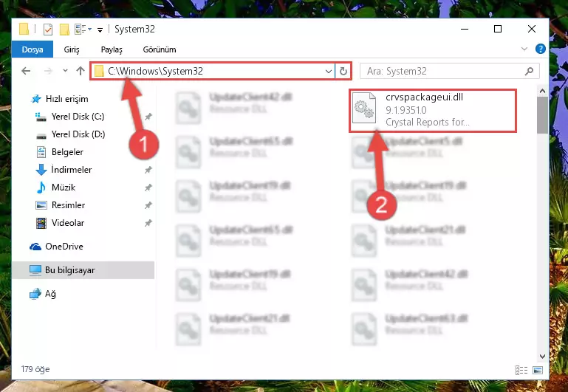The image size is (568, 392).
Task: Click the scrollbar up arrow
Action: [x=542, y=92]
